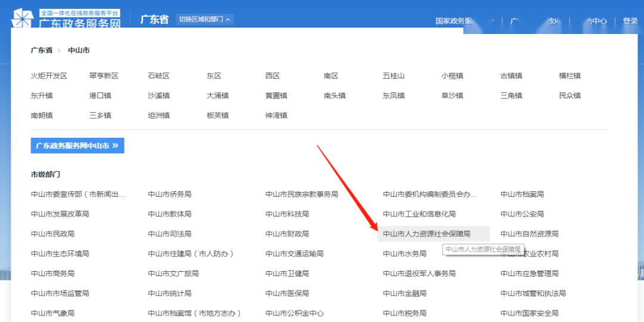Open 中山市医保局 department
Image resolution: width=644 pixels, height=322 pixels.
(x=287, y=293)
